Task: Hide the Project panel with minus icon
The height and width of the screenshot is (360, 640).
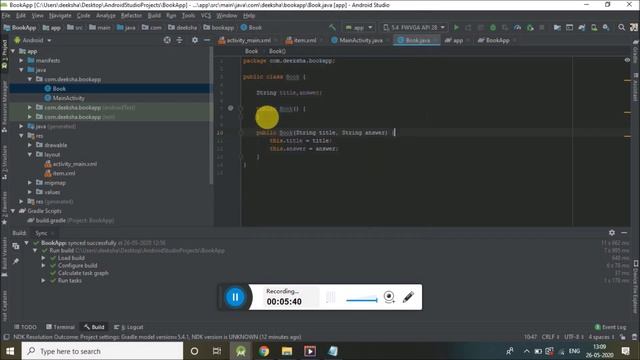Action: (x=207, y=40)
